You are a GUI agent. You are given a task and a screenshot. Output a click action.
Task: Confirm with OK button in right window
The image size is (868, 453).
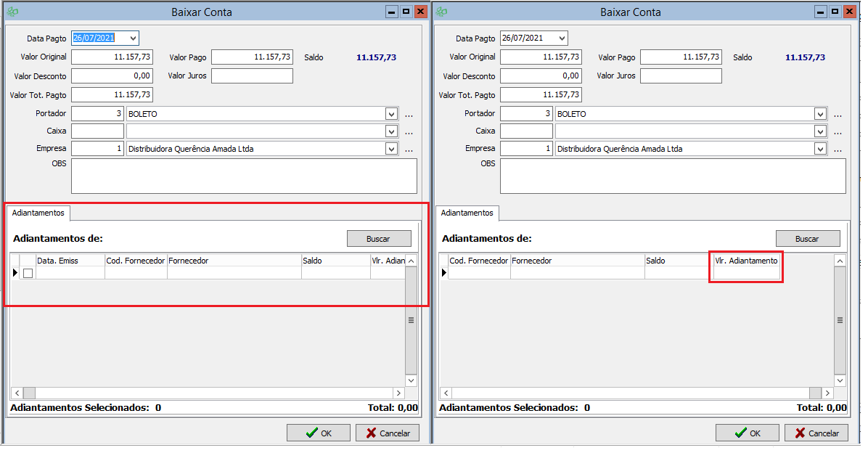point(747,433)
